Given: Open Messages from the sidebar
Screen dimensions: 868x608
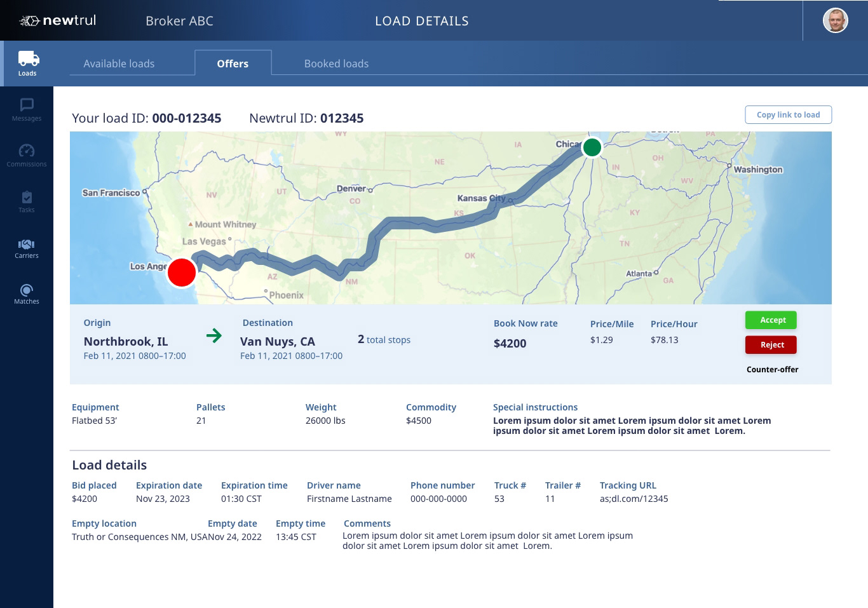Looking at the screenshot, I should click(x=27, y=110).
